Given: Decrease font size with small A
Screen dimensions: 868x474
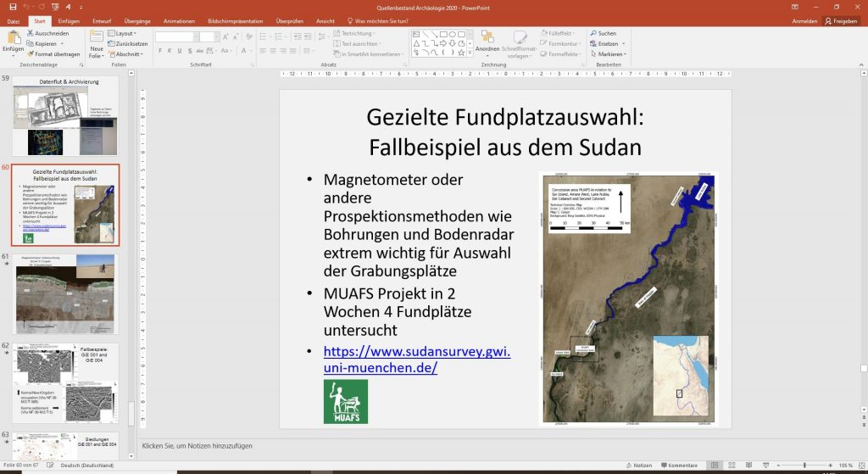Looking at the screenshot, I should tap(236, 36).
